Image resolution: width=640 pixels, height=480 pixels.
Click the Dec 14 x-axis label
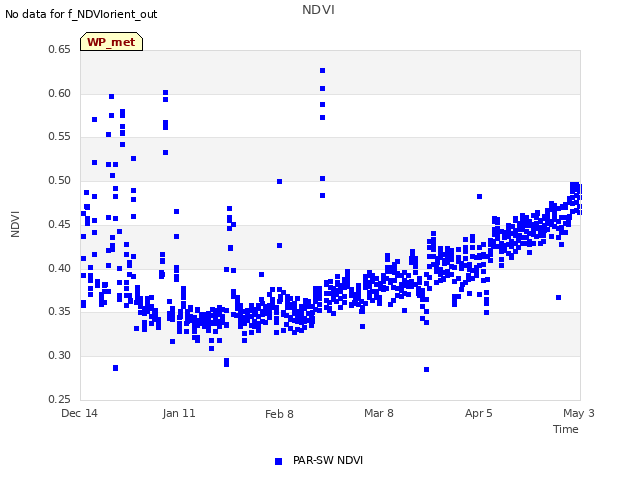tap(79, 413)
